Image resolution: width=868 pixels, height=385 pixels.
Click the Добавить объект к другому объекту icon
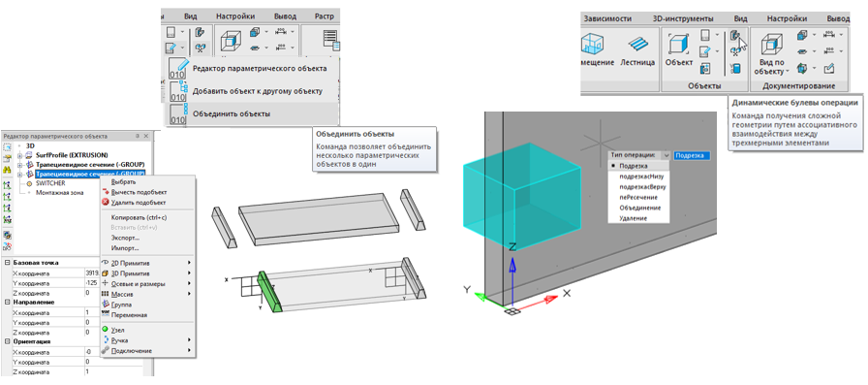pos(179,91)
